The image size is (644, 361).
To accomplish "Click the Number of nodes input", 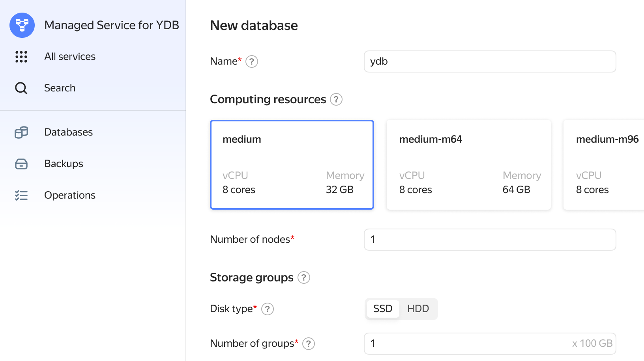I will pos(490,240).
